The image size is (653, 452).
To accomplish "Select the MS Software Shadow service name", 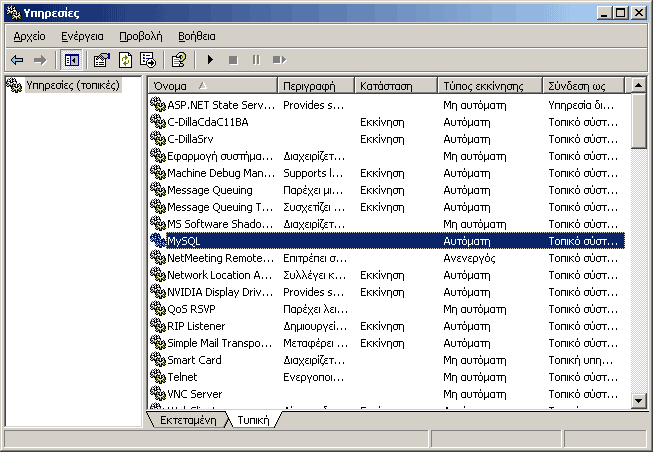I will [x=220, y=224].
